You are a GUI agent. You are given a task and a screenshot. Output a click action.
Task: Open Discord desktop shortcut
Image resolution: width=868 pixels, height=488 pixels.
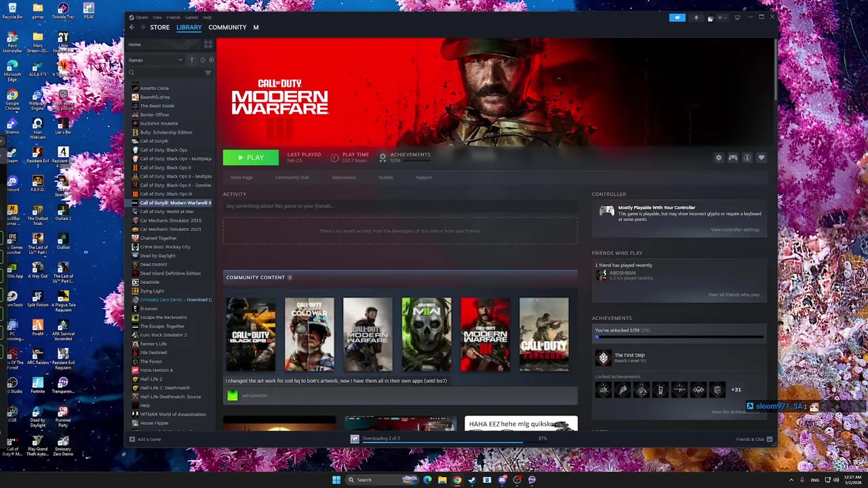(12, 183)
